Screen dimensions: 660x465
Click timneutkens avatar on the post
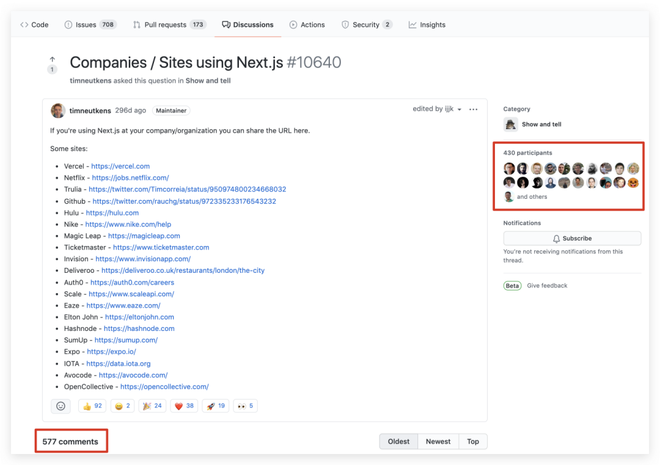point(58,111)
